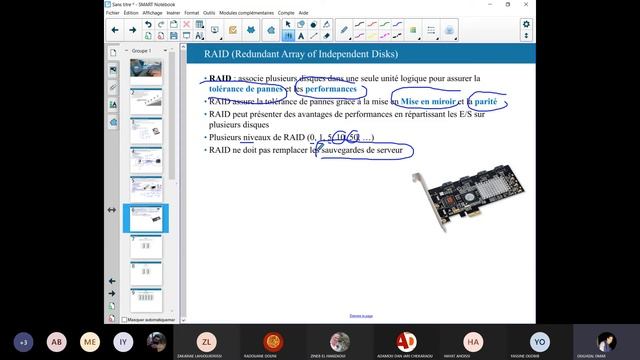Insert a table from the toolbar
The height and width of the screenshot is (360, 640).
tap(199, 24)
